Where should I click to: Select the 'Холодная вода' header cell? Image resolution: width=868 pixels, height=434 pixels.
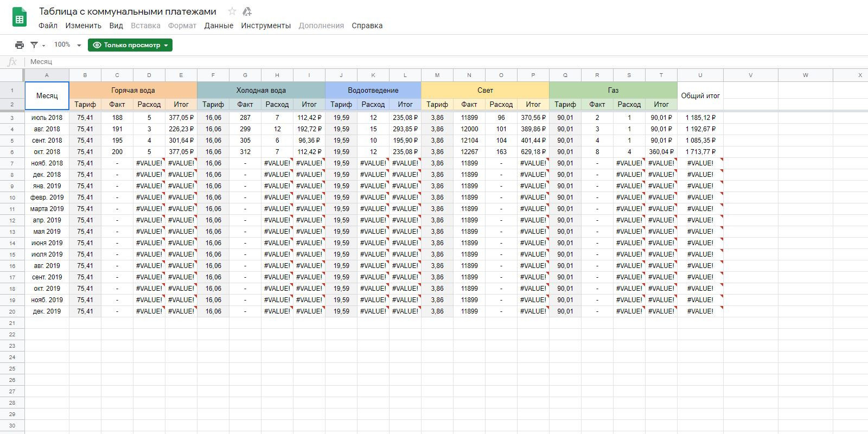point(261,90)
